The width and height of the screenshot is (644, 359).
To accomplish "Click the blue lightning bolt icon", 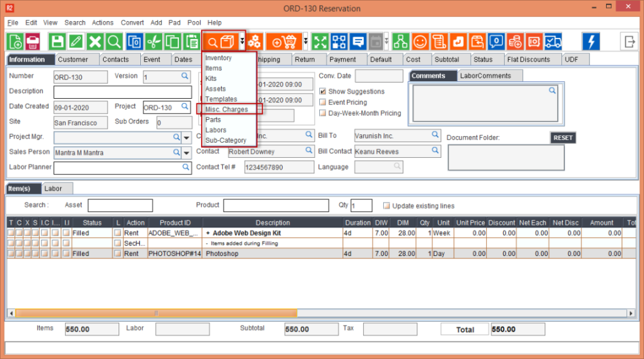I will coord(591,42).
